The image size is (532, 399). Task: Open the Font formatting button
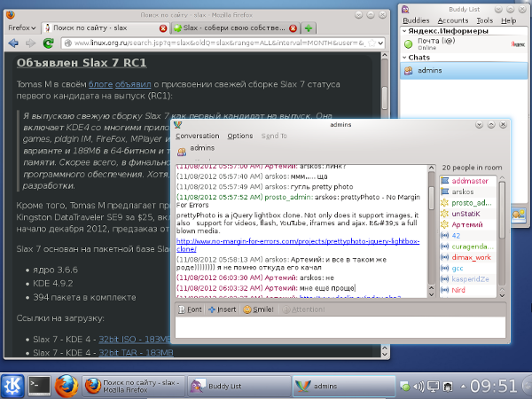point(191,309)
